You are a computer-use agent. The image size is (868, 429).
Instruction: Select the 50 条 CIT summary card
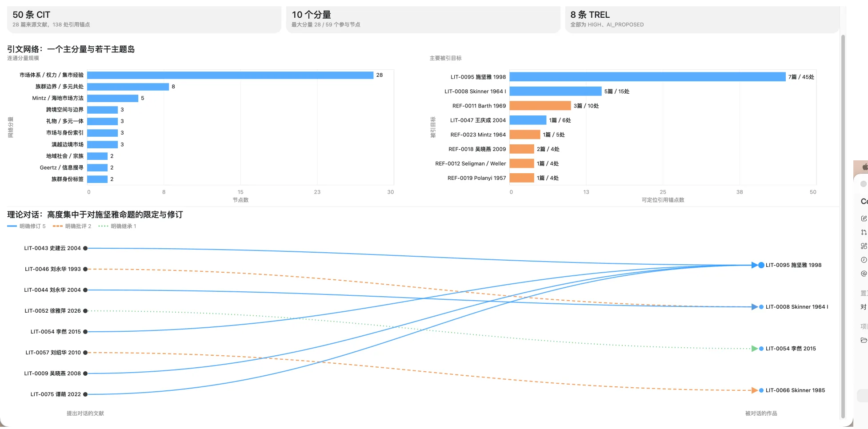pos(144,20)
